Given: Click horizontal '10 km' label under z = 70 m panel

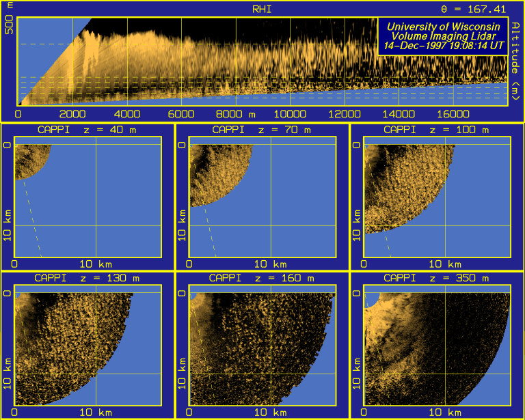Looking at the screenshot, I should (x=270, y=264).
